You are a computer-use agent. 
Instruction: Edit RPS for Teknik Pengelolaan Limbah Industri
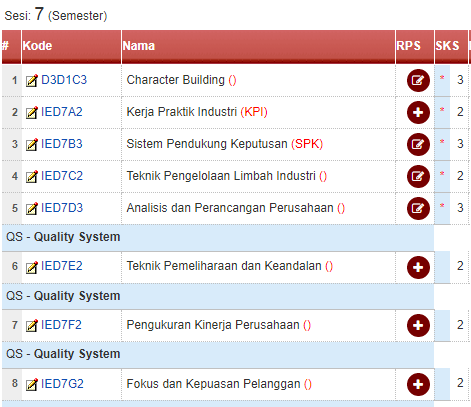[418, 176]
